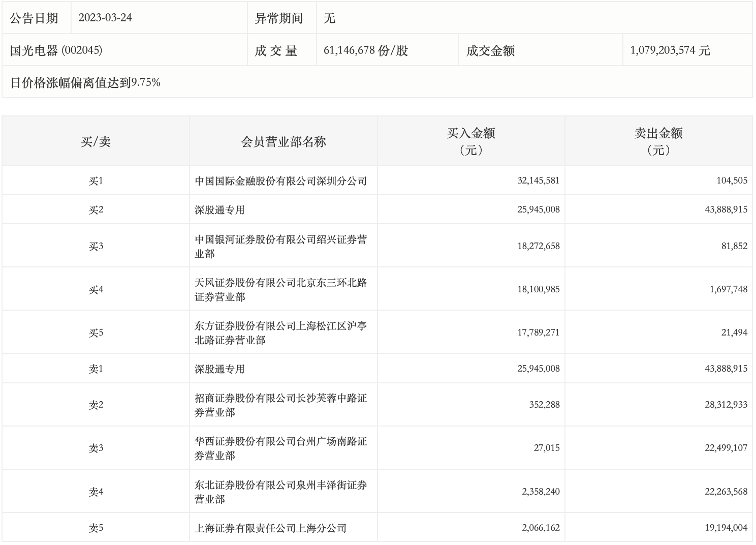
Task: Click 华西证券股份有限公司台州广场南路证券营业部
Action: coord(281,448)
